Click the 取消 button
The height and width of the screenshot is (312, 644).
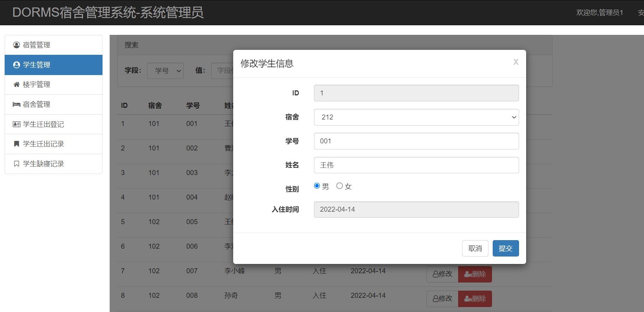[x=475, y=248]
